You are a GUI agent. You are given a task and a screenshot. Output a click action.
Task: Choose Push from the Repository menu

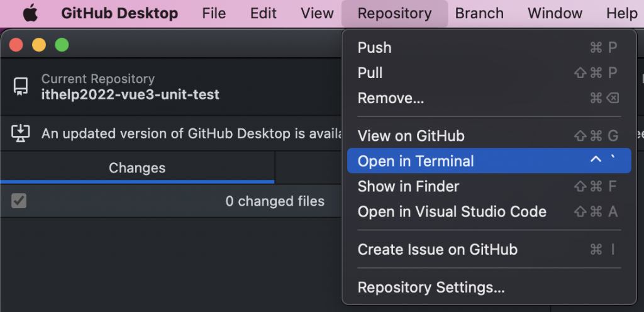374,48
